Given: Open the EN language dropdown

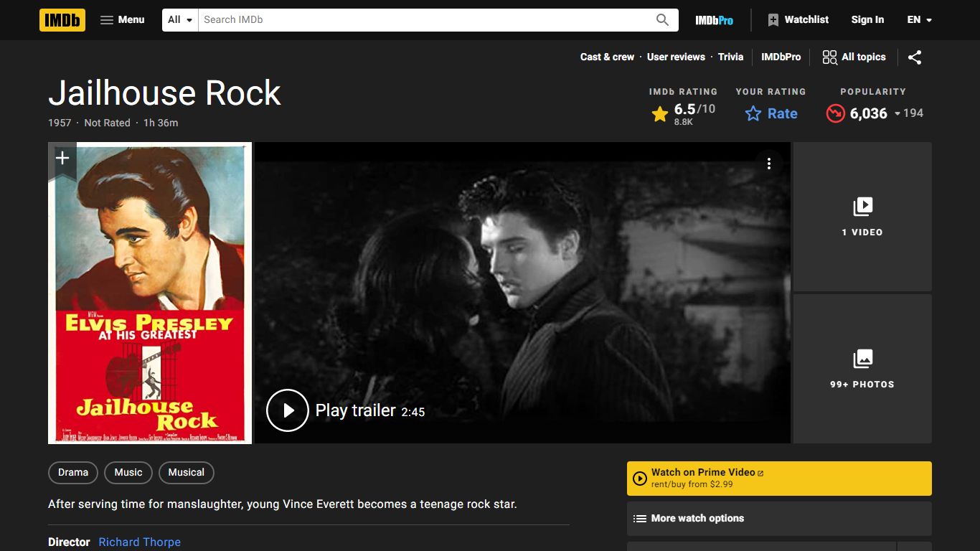Looking at the screenshot, I should (x=919, y=20).
